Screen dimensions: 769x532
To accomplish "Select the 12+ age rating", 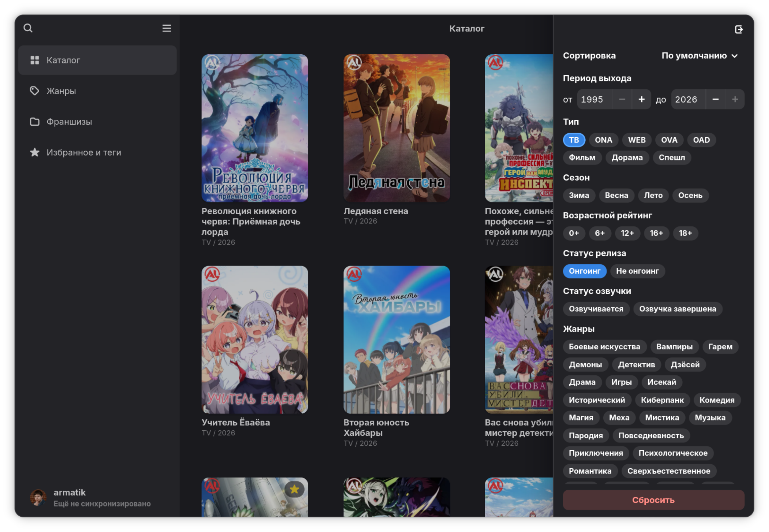I will (x=627, y=233).
